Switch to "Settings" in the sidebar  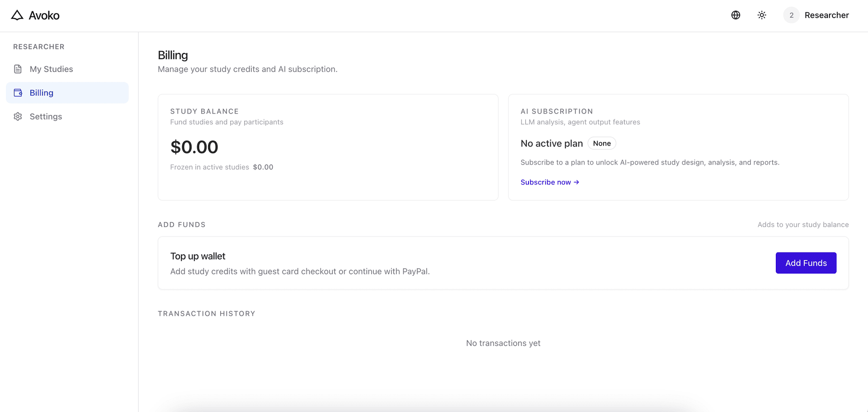pyautogui.click(x=46, y=116)
